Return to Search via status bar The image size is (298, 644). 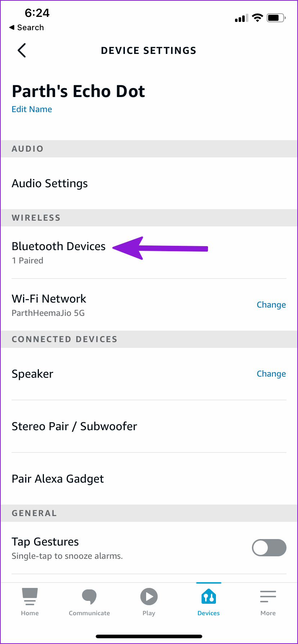27,28
